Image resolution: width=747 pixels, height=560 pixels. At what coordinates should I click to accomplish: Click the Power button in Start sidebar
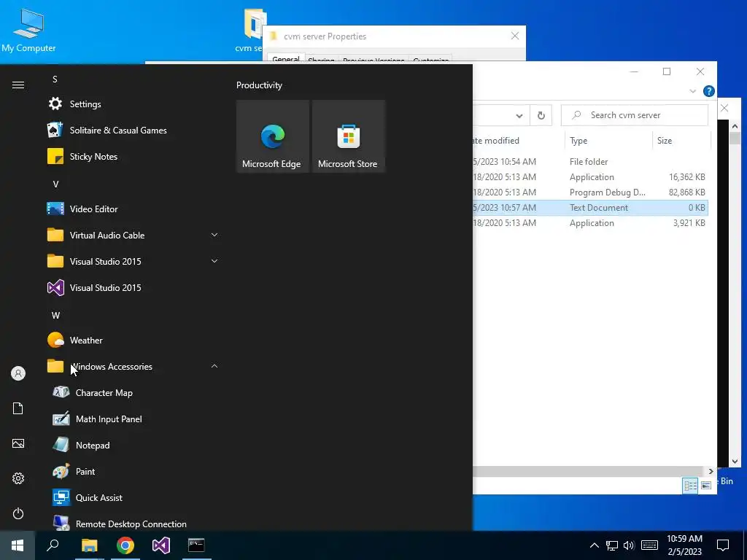click(18, 513)
